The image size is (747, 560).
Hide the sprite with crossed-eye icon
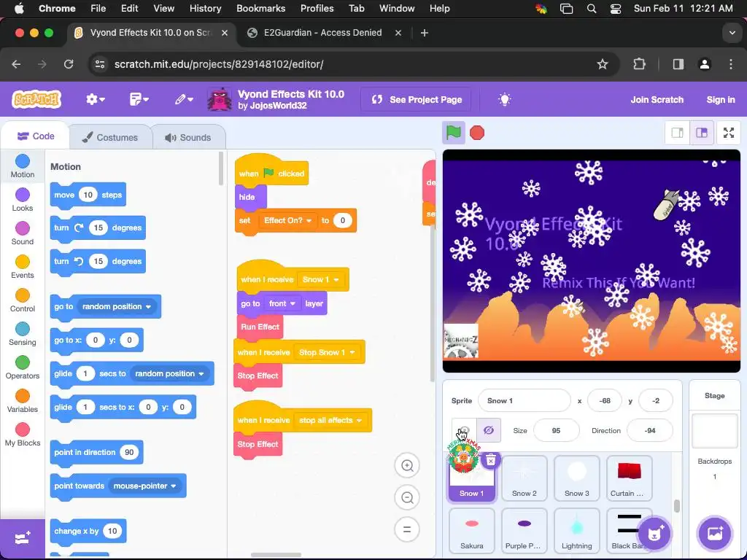488,430
